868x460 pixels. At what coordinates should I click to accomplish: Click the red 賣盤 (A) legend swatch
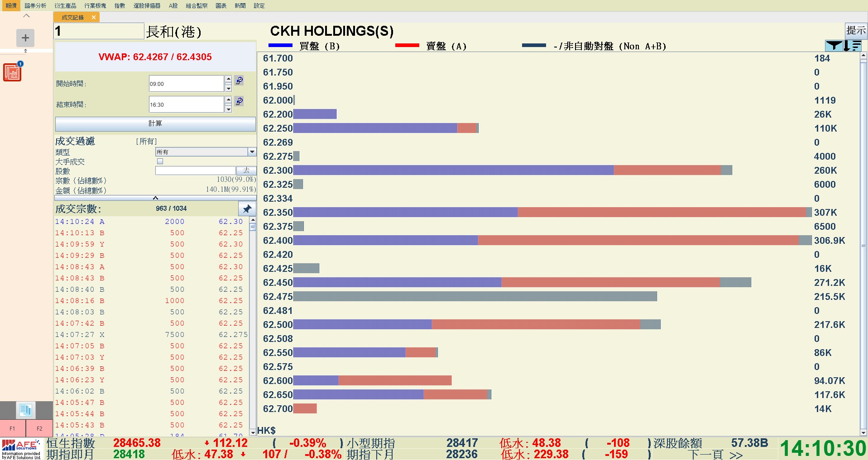[x=407, y=46]
